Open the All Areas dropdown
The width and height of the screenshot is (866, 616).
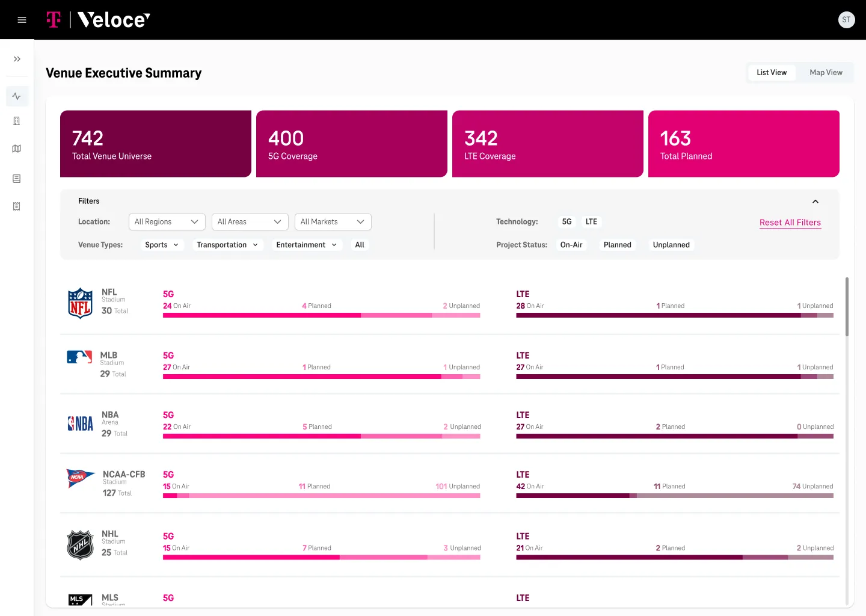[250, 222]
